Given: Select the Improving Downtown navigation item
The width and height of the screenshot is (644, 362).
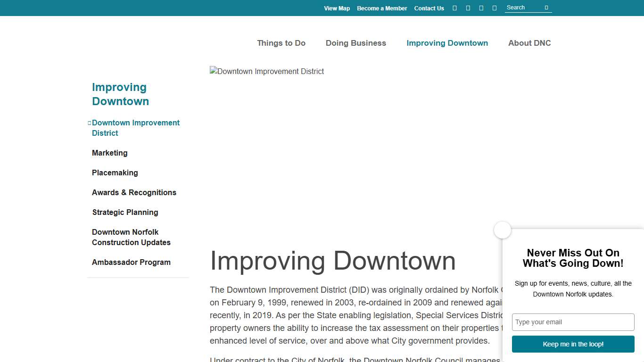Looking at the screenshot, I should 447,43.
